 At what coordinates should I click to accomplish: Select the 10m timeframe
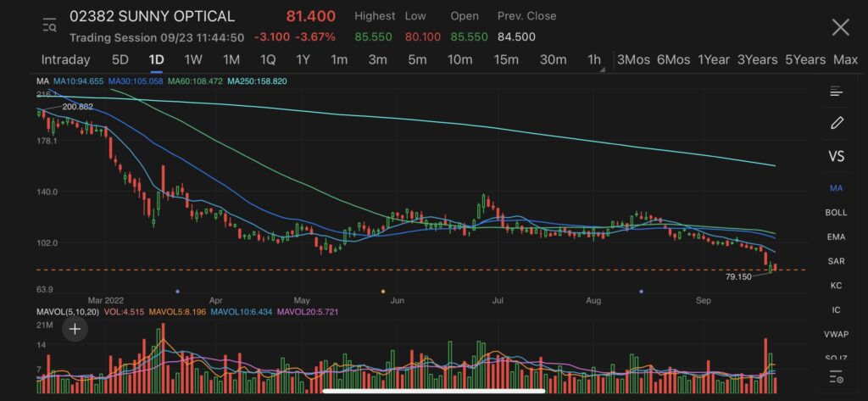coord(459,59)
